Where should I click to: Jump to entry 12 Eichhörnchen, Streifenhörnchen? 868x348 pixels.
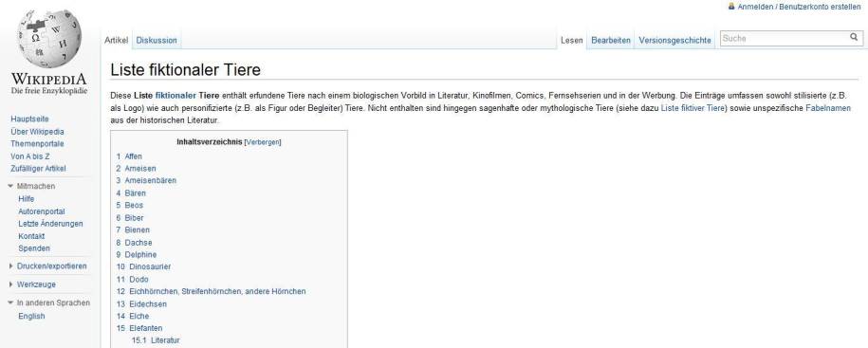[211, 291]
